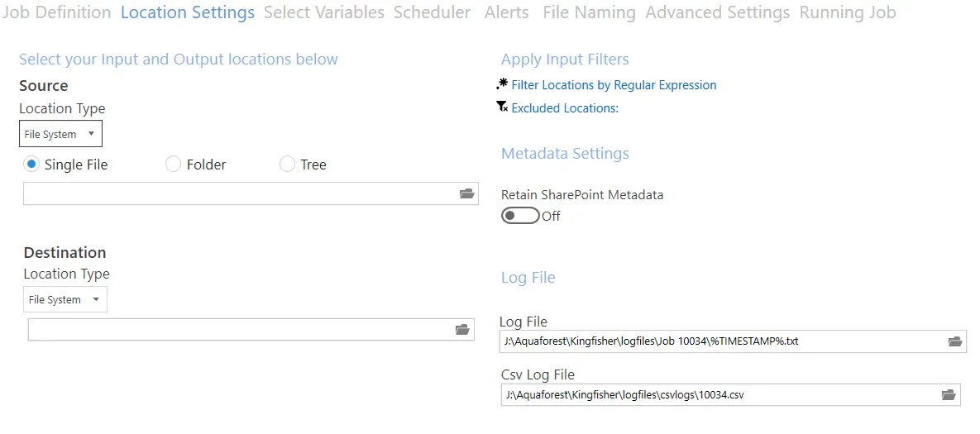980x434 pixels.
Task: Click the regular expression asterisk icon
Action: click(x=502, y=84)
